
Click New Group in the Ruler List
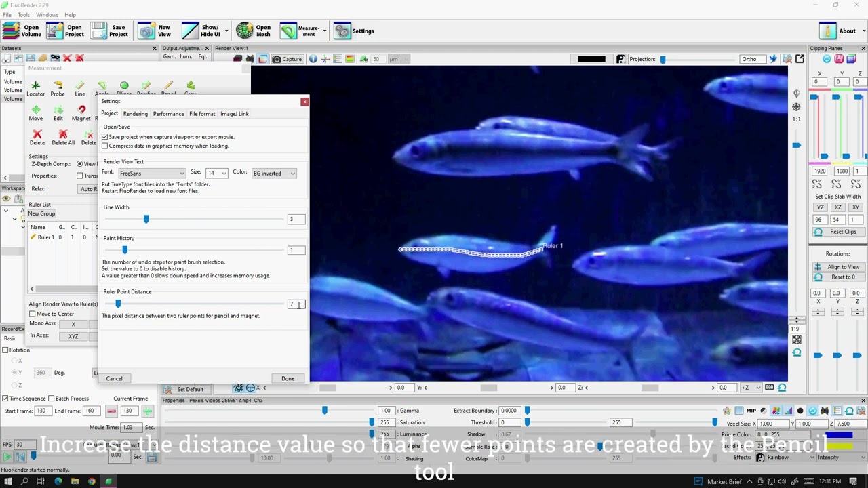pos(41,213)
